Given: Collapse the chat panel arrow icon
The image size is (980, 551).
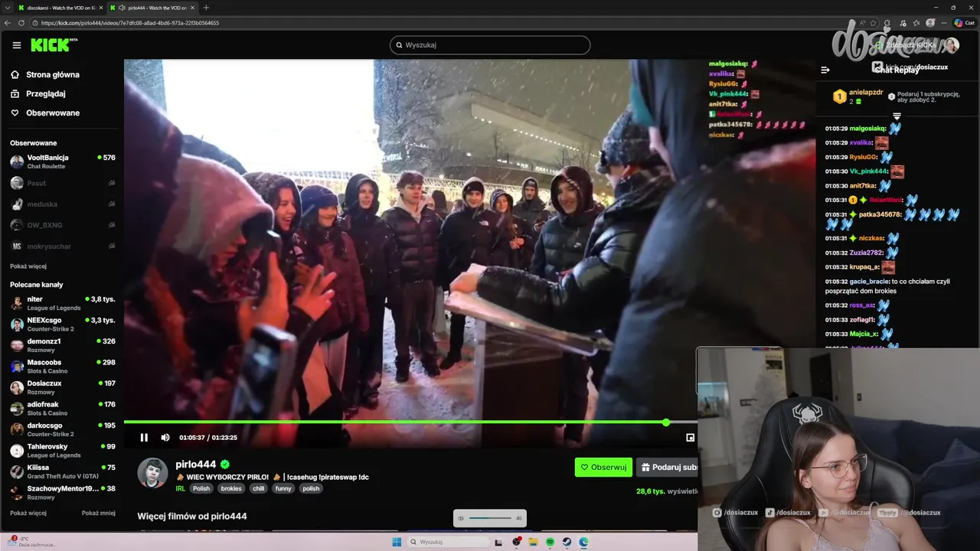Looking at the screenshot, I should (825, 70).
